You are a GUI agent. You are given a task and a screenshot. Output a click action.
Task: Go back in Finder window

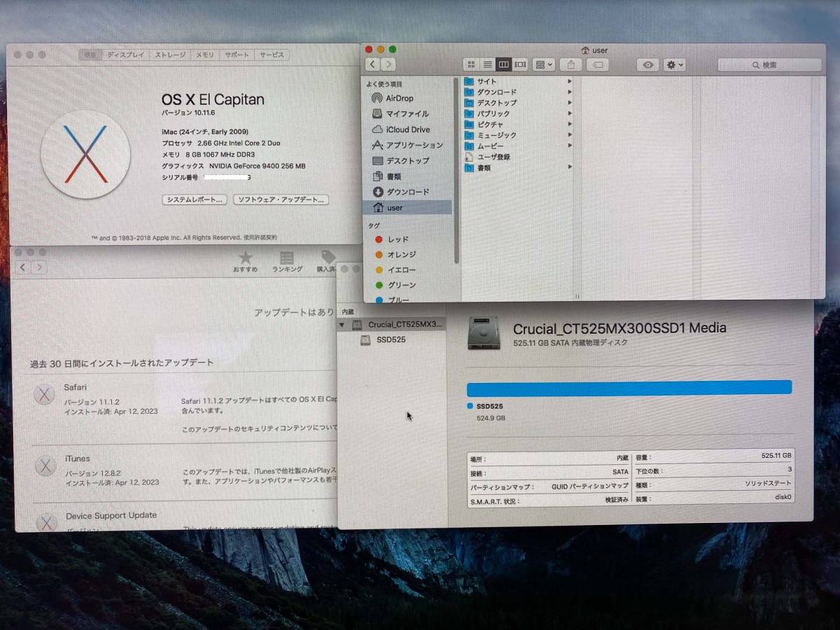pyautogui.click(x=372, y=64)
